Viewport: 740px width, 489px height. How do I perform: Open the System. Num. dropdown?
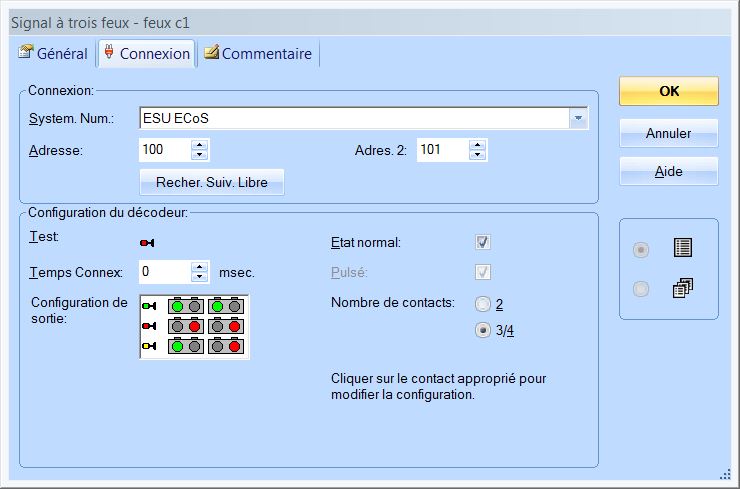coord(578,118)
